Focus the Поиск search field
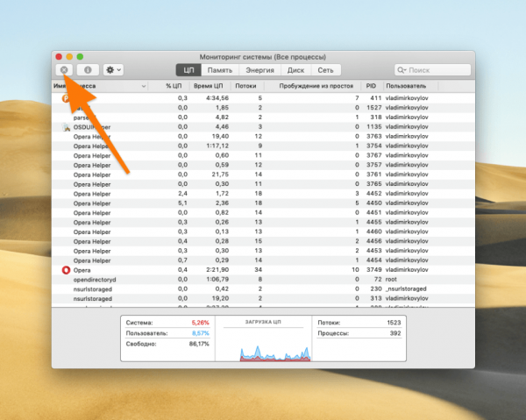526x420 pixels. tap(433, 70)
